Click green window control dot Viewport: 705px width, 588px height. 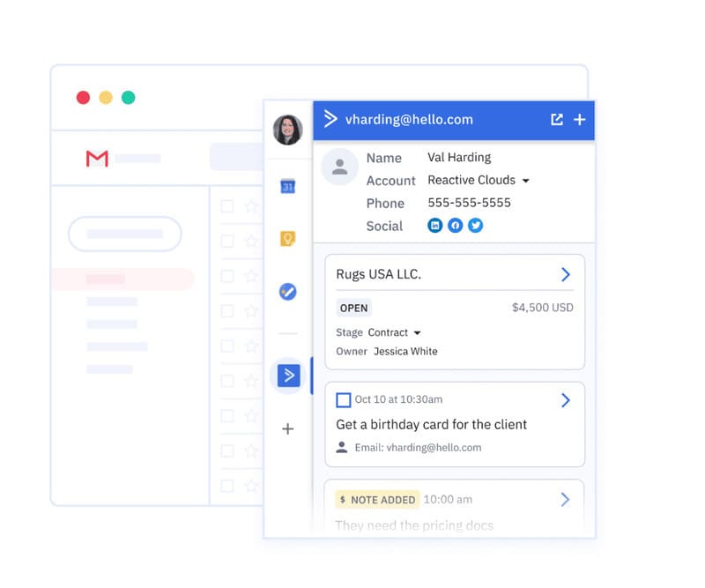click(128, 97)
